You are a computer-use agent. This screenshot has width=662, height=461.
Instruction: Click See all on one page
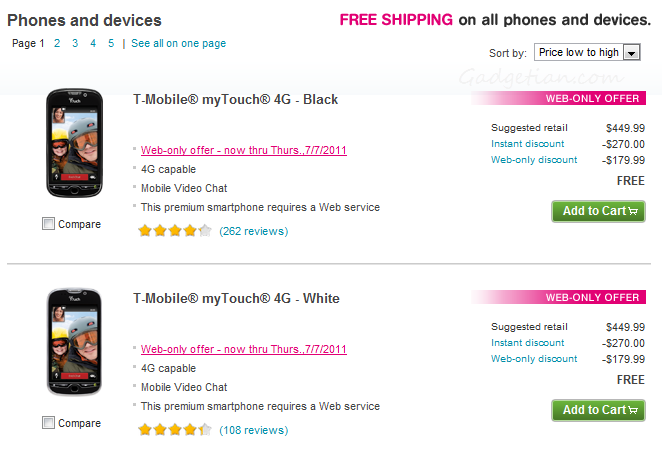(178, 44)
